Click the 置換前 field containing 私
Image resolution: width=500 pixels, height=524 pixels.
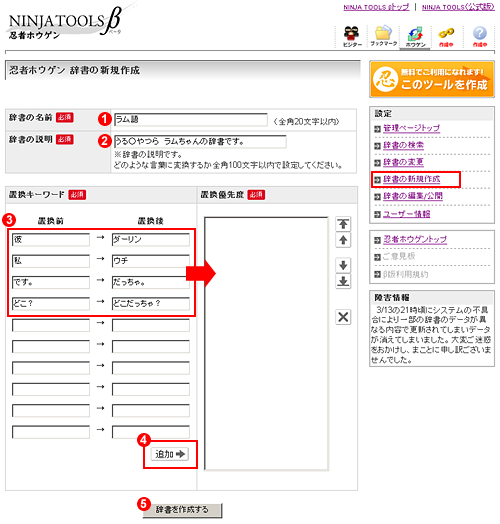[x=51, y=261]
